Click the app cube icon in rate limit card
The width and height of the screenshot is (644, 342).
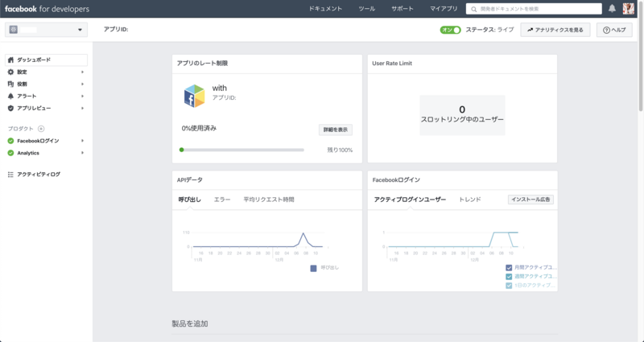tap(194, 96)
